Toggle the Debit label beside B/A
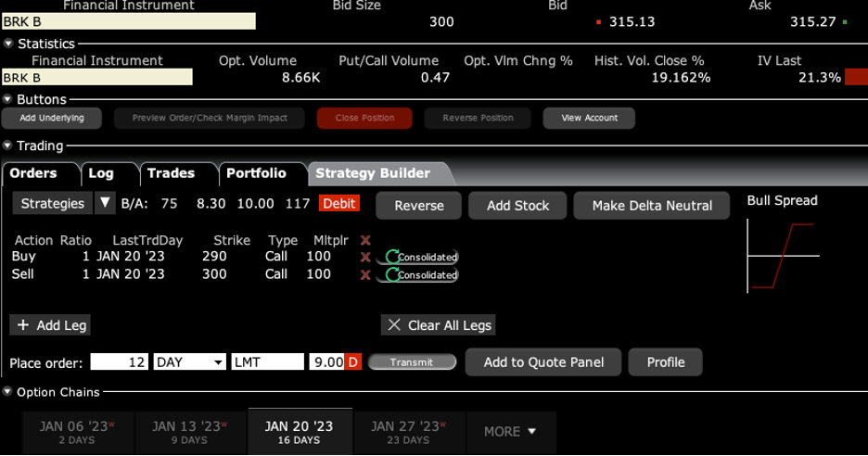The image size is (868, 456). [338, 203]
